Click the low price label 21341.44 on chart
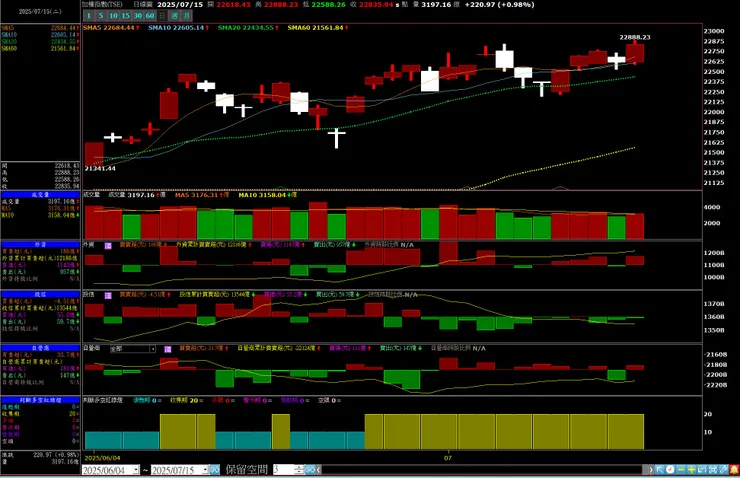This screenshot has width=740, height=478. pos(100,168)
